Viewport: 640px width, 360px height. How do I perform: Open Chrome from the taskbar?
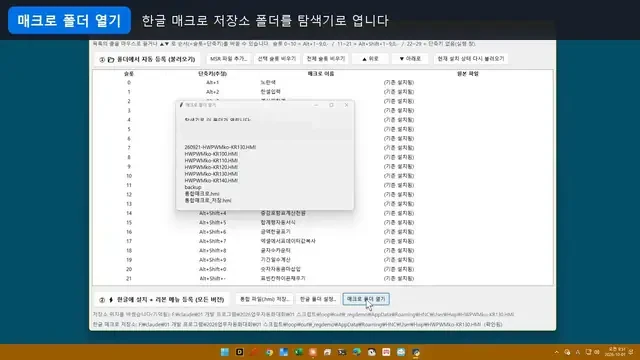tap(269, 352)
